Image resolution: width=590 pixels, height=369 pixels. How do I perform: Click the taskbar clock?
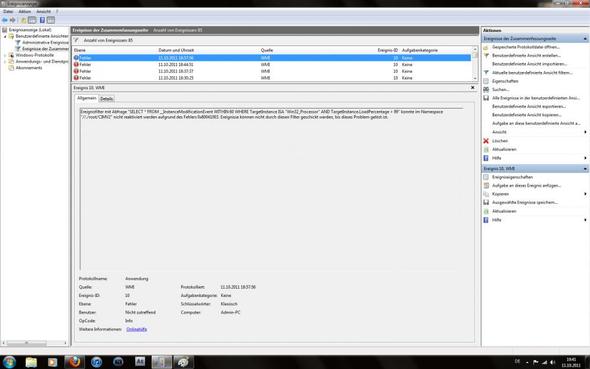tap(571, 363)
